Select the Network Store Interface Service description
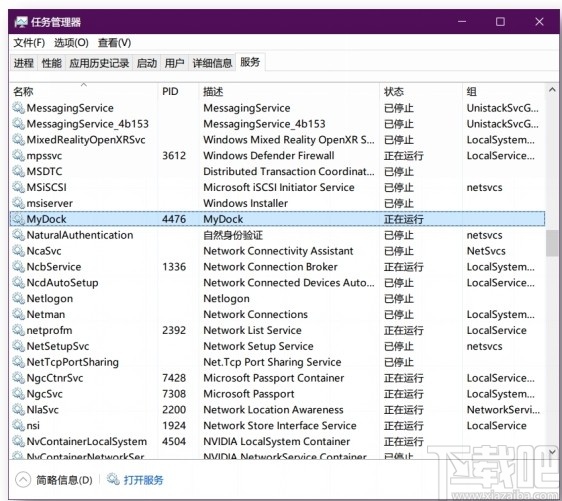This screenshot has height=501, width=562. pos(280,426)
